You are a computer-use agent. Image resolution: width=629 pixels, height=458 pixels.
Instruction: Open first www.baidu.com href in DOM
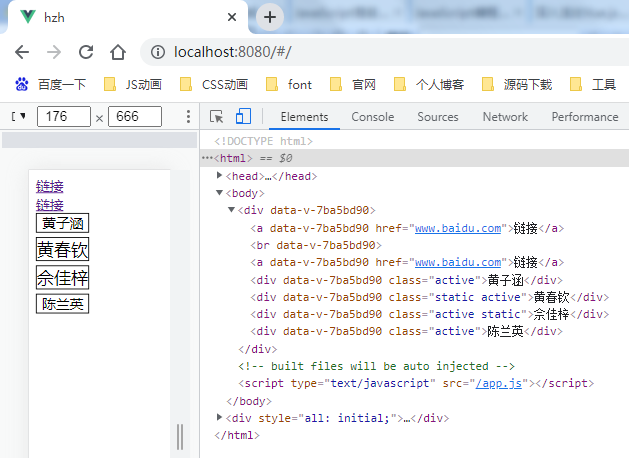coord(458,228)
